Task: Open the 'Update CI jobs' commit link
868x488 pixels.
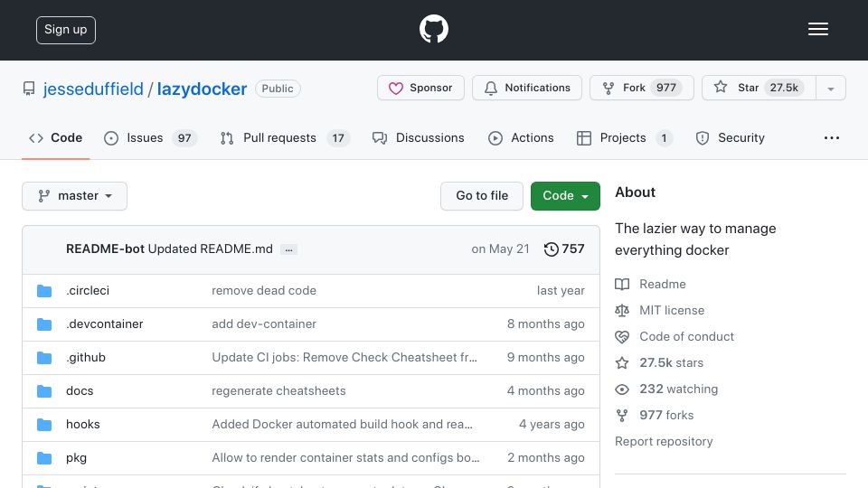Action: (344, 358)
